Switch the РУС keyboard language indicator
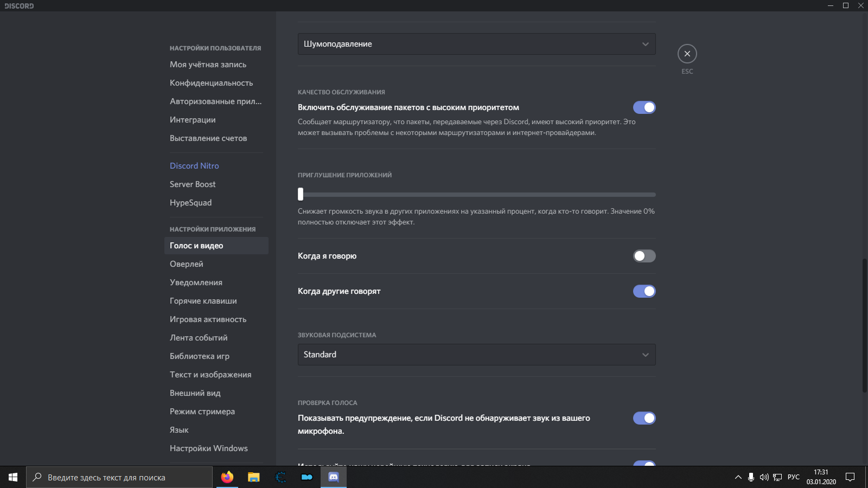 [794, 477]
